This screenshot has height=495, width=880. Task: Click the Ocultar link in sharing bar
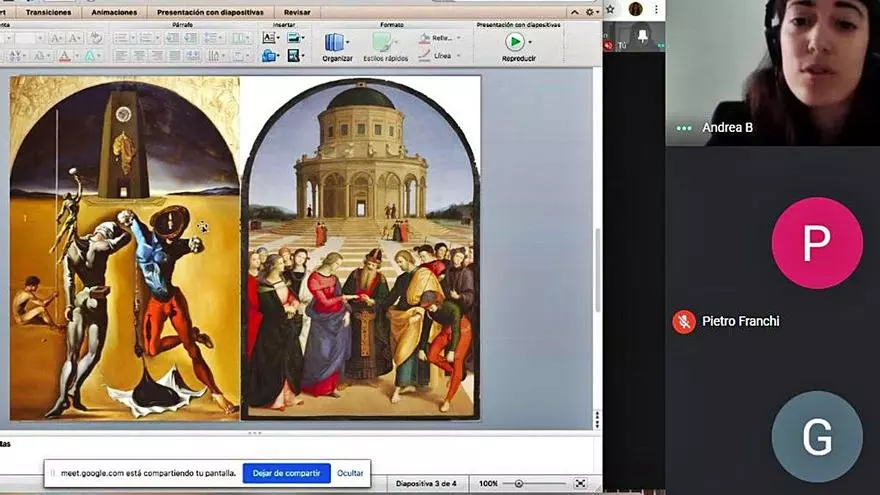click(x=350, y=473)
